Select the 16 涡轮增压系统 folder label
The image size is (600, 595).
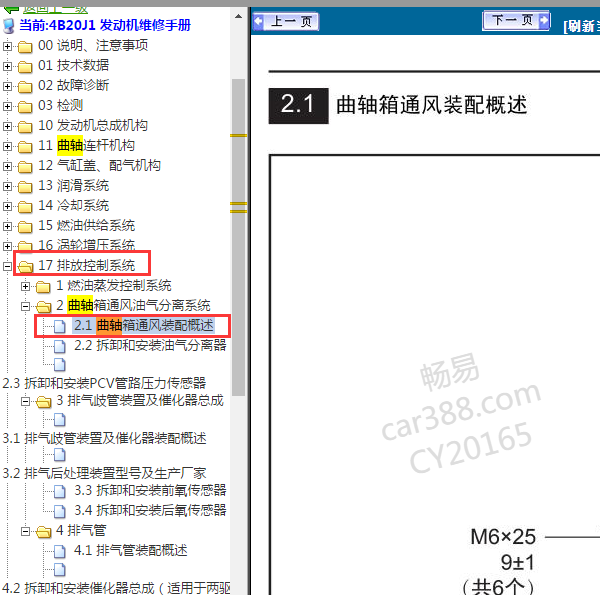pos(86,245)
